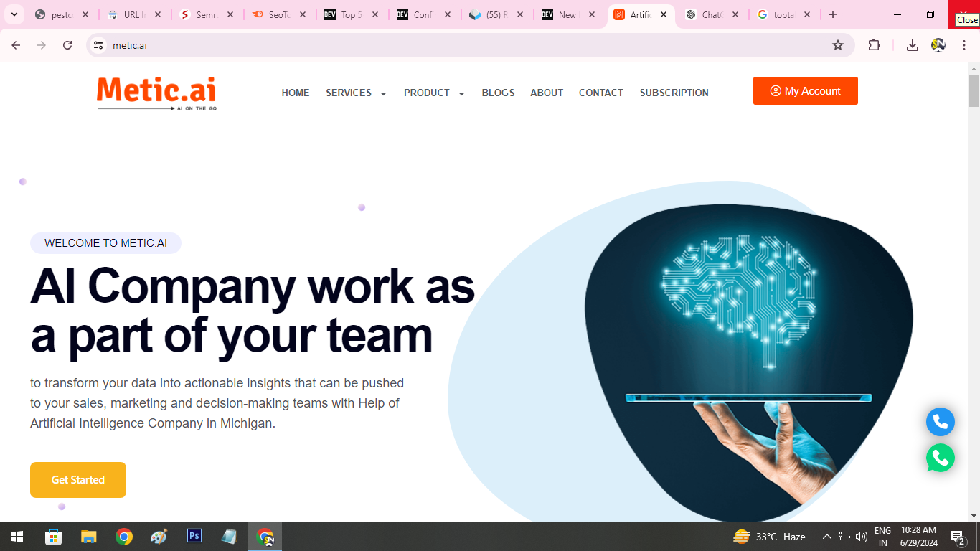Open the Windows Start menu
Image resolution: width=980 pixels, height=551 pixels.
pos(17,537)
